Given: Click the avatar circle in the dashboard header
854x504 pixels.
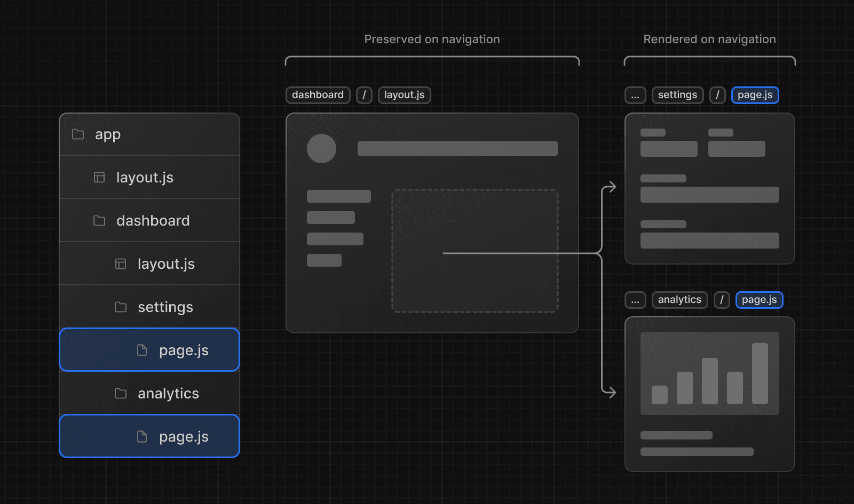Looking at the screenshot, I should coord(321,149).
